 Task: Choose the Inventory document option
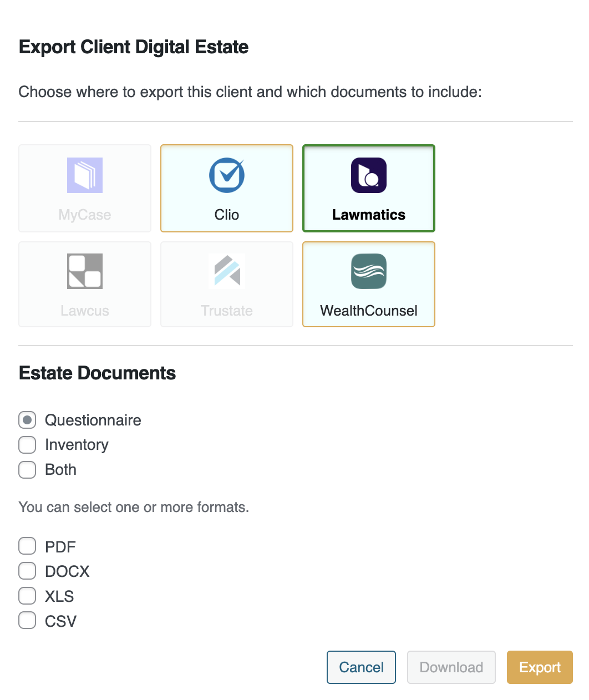pos(27,445)
